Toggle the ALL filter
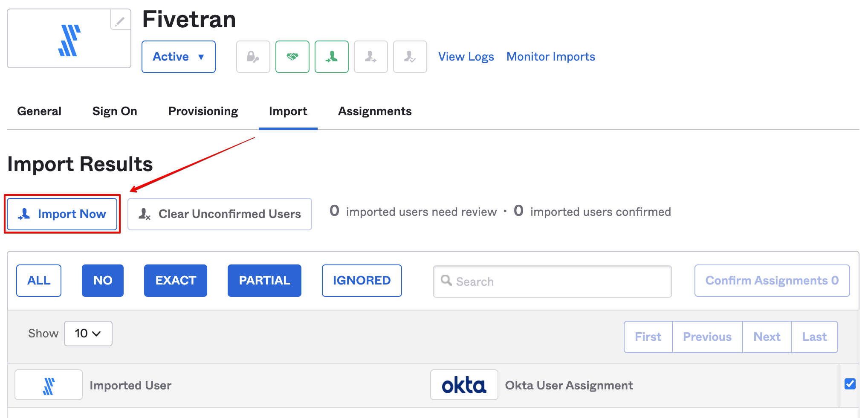This screenshot has height=418, width=868. click(x=39, y=281)
